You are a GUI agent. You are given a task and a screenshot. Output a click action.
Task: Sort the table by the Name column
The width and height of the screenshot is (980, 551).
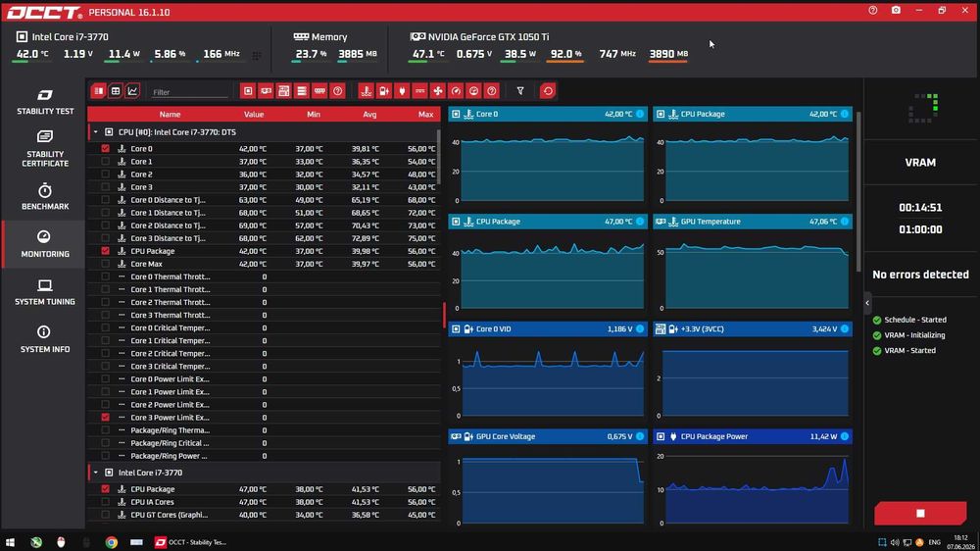tap(170, 115)
